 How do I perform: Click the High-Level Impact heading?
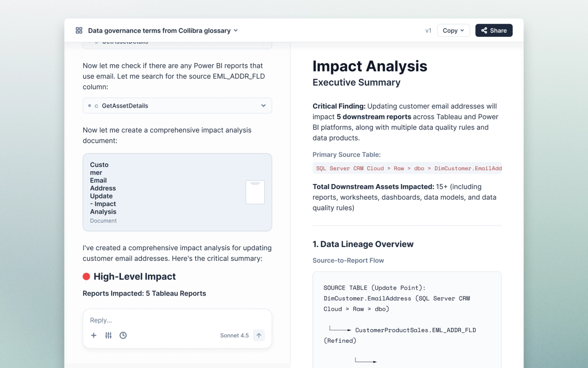pos(135,276)
